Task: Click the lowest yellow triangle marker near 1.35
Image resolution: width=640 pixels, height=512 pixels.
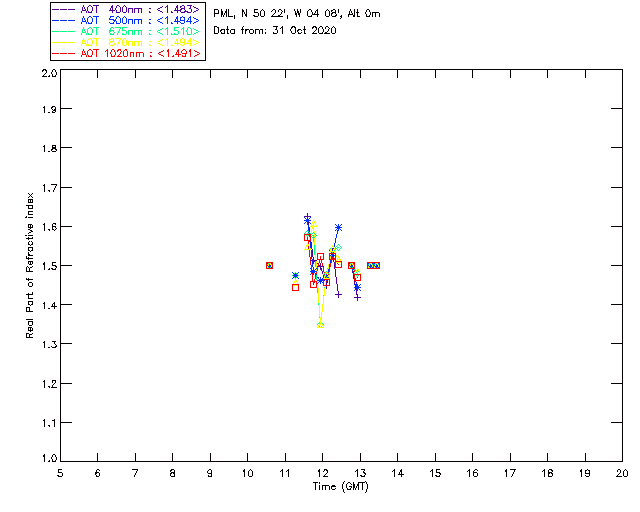Action: pos(320,325)
